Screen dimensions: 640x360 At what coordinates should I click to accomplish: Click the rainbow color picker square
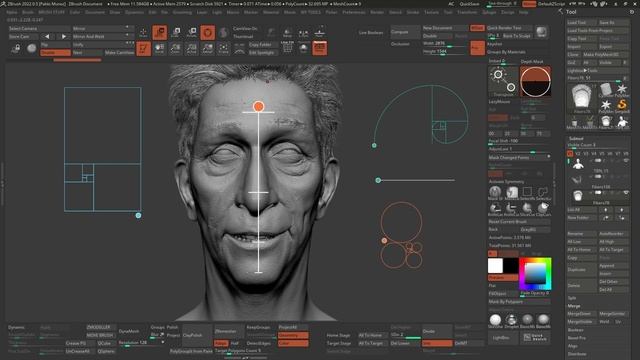coord(535,273)
